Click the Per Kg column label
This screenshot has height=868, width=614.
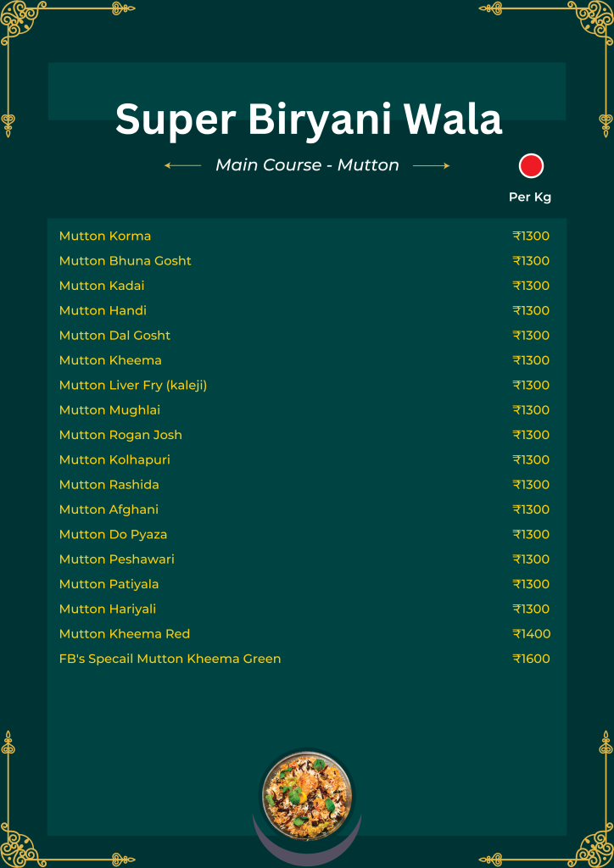530,197
